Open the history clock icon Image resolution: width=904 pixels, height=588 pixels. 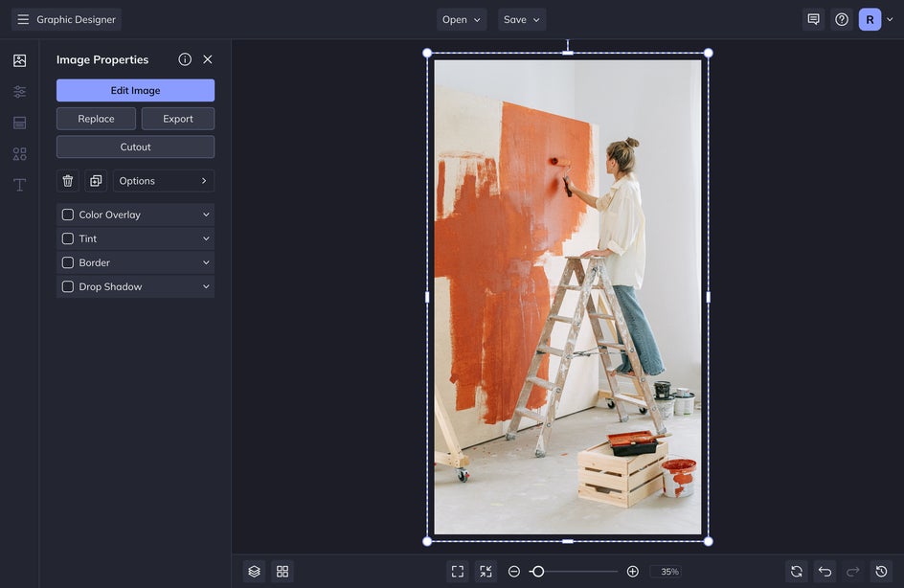[x=882, y=572]
